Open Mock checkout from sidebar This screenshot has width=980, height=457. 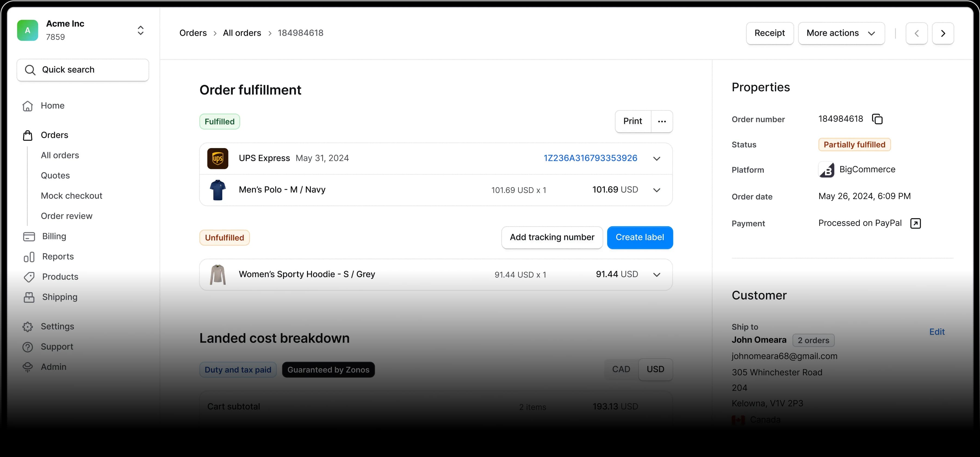coord(72,196)
